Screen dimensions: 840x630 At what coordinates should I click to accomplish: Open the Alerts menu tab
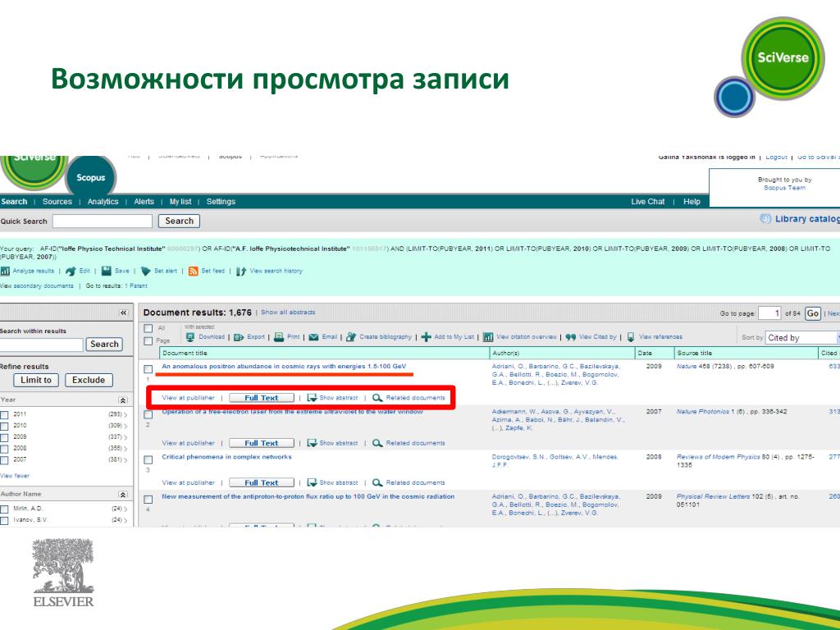click(x=144, y=202)
